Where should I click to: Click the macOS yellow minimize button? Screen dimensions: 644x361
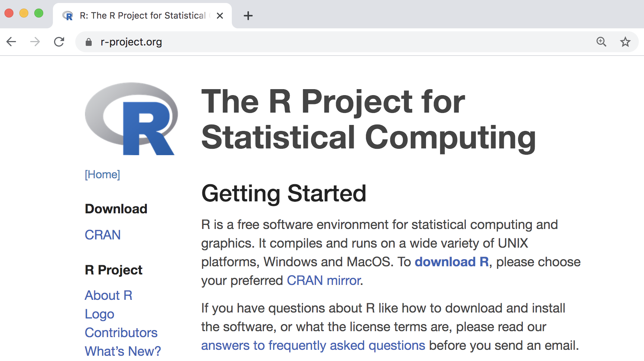pyautogui.click(x=24, y=13)
